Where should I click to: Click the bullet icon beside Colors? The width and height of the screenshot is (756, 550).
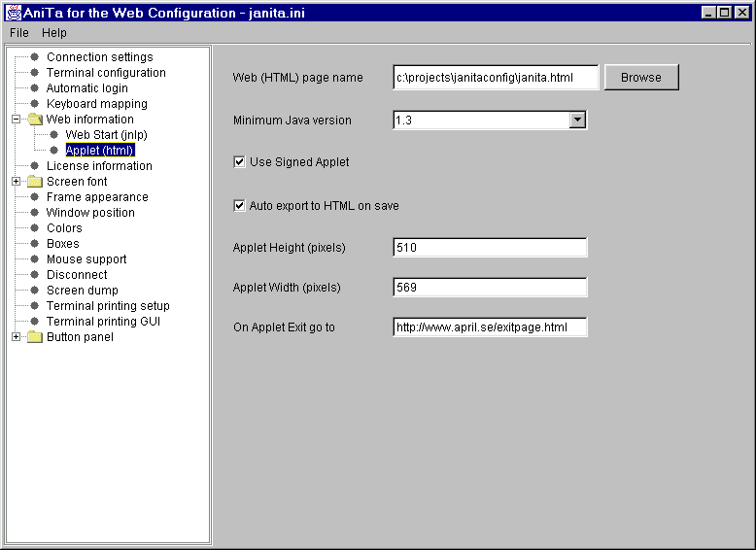tap(35, 227)
